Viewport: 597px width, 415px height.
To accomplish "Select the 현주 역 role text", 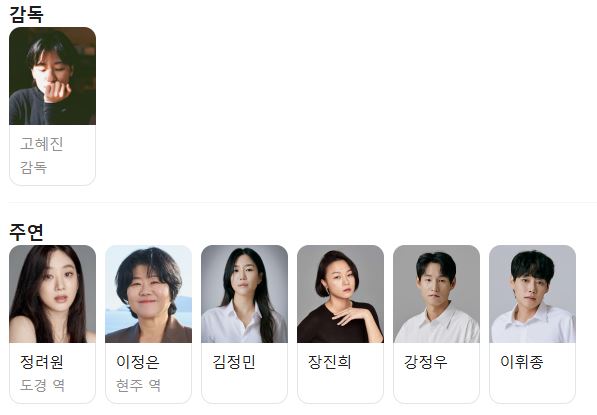I will [x=138, y=385].
